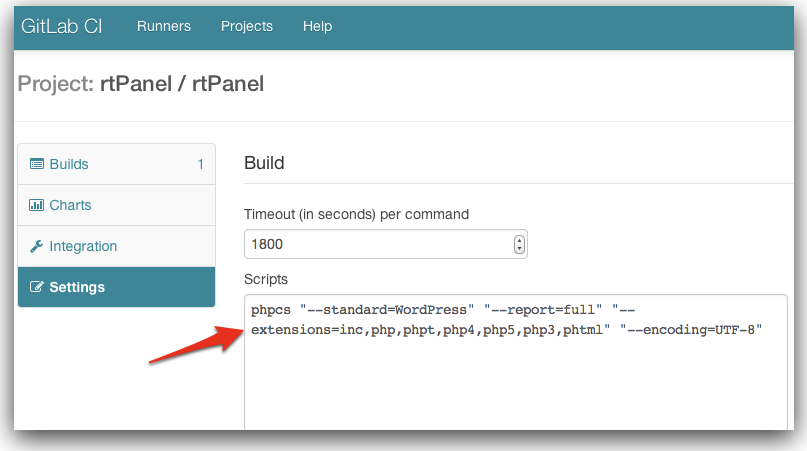This screenshot has width=807, height=451.
Task: Click the Builds count badge showing 1
Action: click(201, 164)
